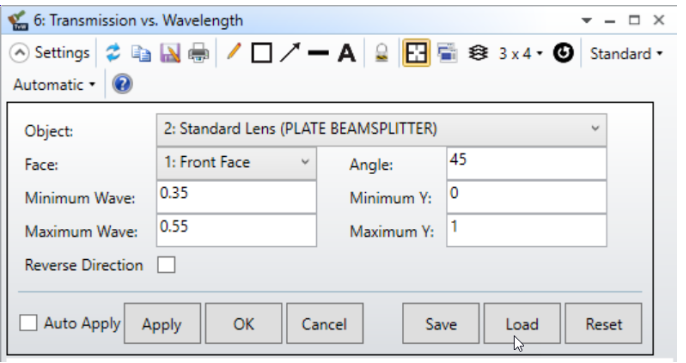Click the Copy window icon

pyautogui.click(x=141, y=53)
